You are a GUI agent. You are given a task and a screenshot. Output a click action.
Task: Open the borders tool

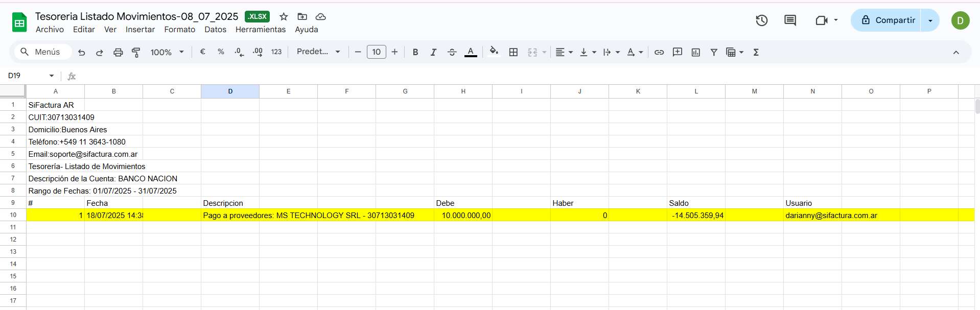point(514,52)
